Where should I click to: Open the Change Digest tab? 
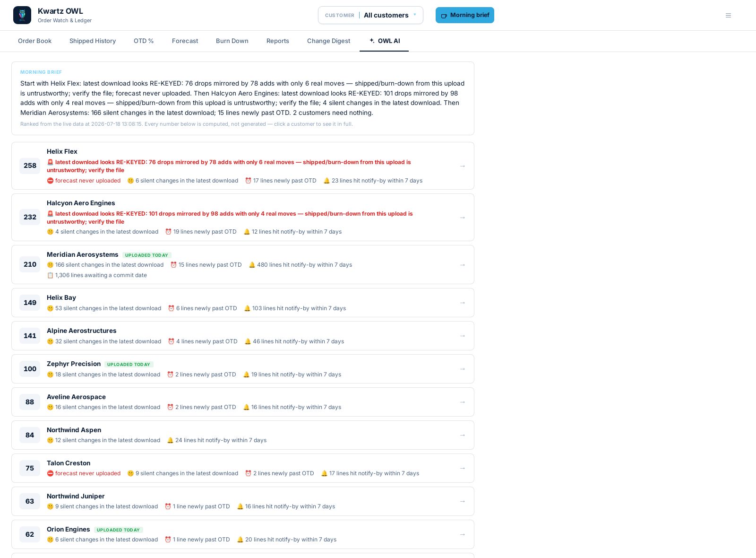pos(328,41)
